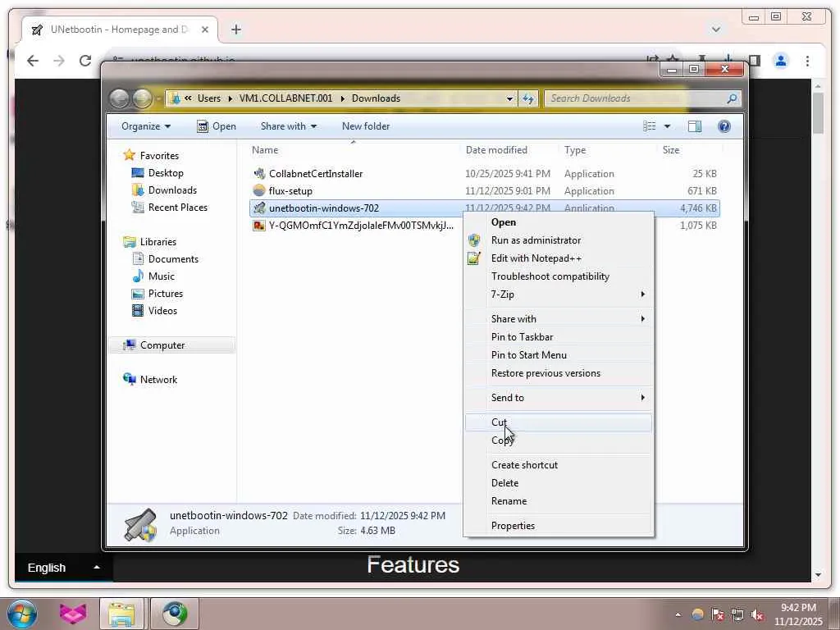The height and width of the screenshot is (630, 840).
Task: Open the pink cat app on taskbar
Action: tap(73, 614)
